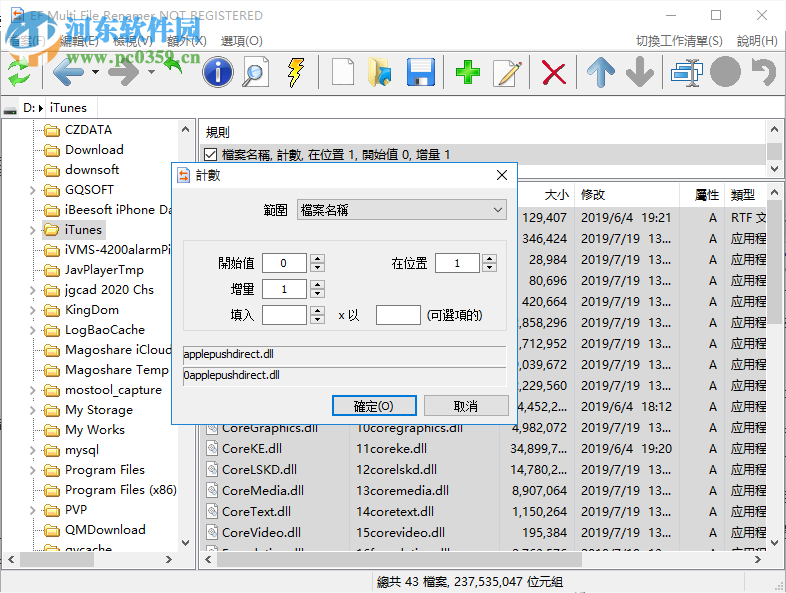Create a new blank list icon
The height and width of the screenshot is (593, 786).
[343, 72]
